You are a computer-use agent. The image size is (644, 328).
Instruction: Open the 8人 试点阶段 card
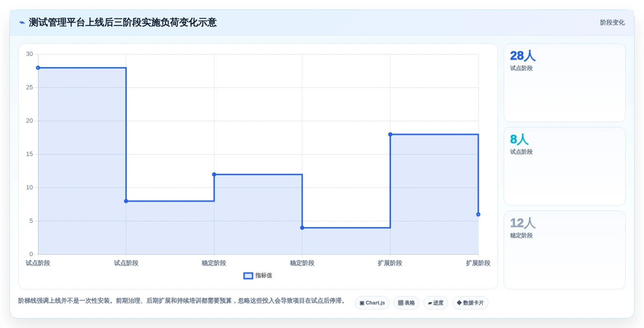point(565,166)
